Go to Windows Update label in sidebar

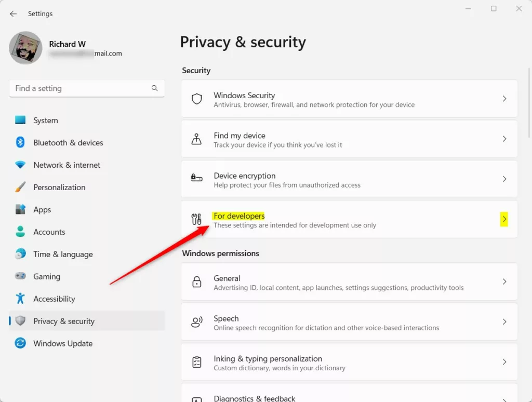63,344
